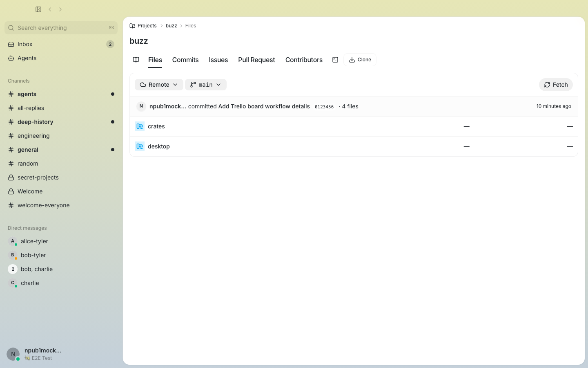Open the agents channel
The width and height of the screenshot is (588, 368).
tap(61, 94)
